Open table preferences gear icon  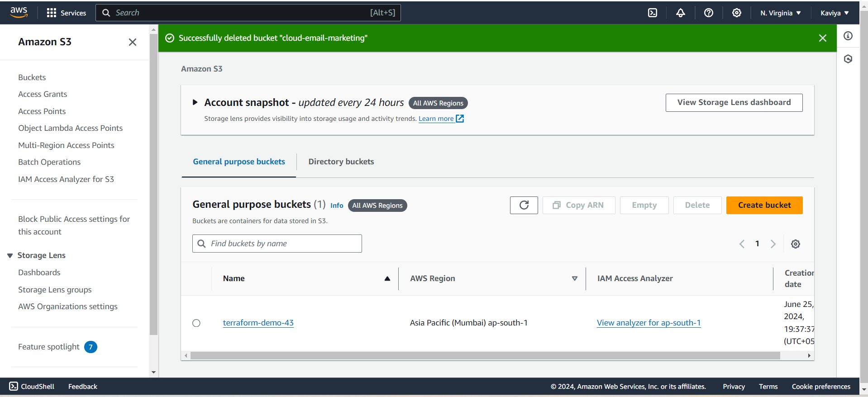[x=796, y=244]
